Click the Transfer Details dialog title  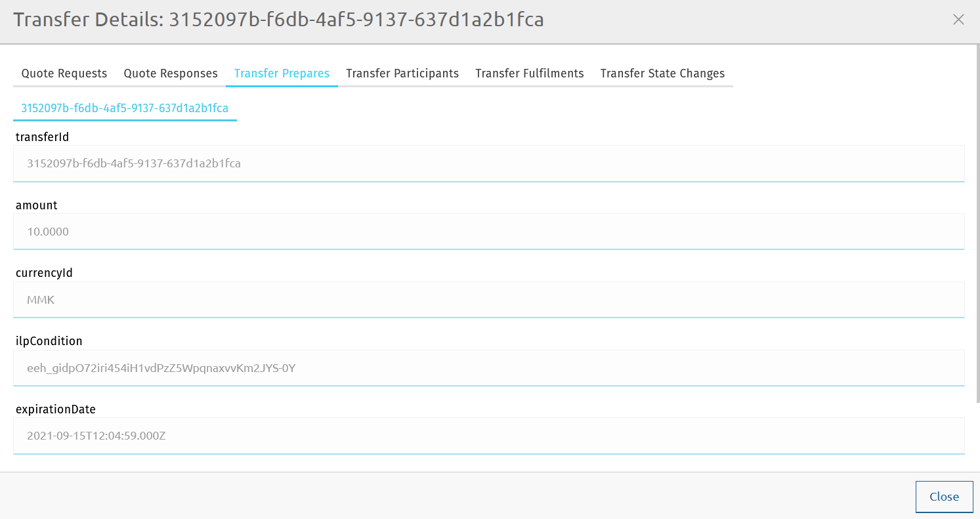[x=278, y=20]
